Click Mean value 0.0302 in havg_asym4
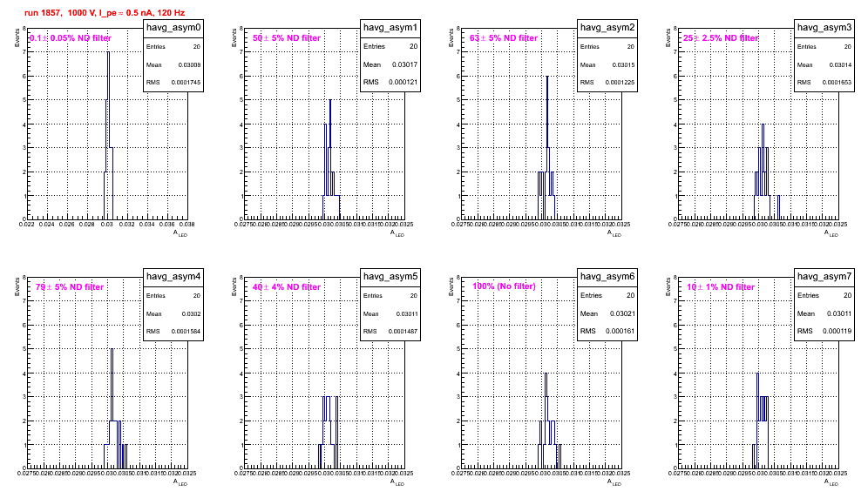The height and width of the screenshot is (498, 868). (x=191, y=313)
